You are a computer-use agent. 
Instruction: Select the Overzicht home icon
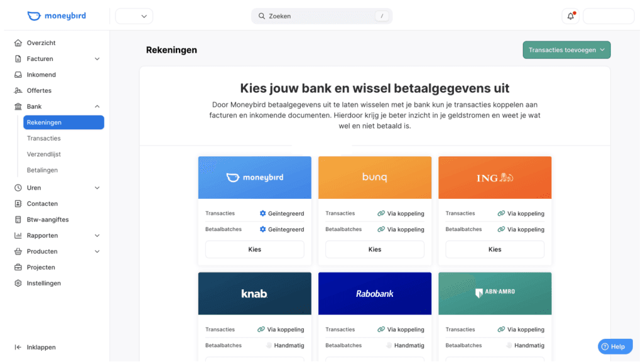point(18,43)
